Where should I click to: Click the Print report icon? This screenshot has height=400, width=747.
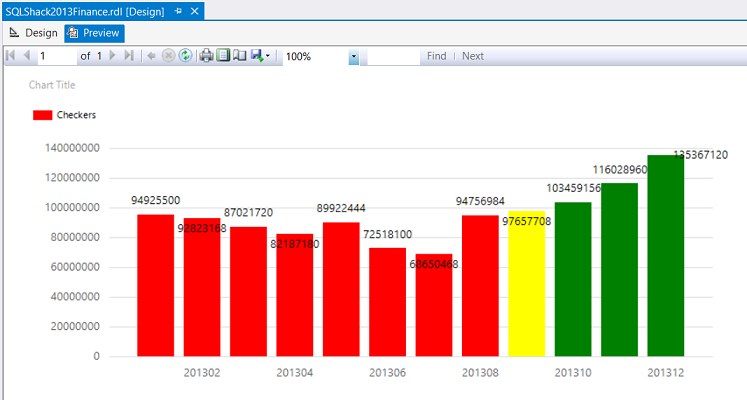pyautogui.click(x=205, y=56)
